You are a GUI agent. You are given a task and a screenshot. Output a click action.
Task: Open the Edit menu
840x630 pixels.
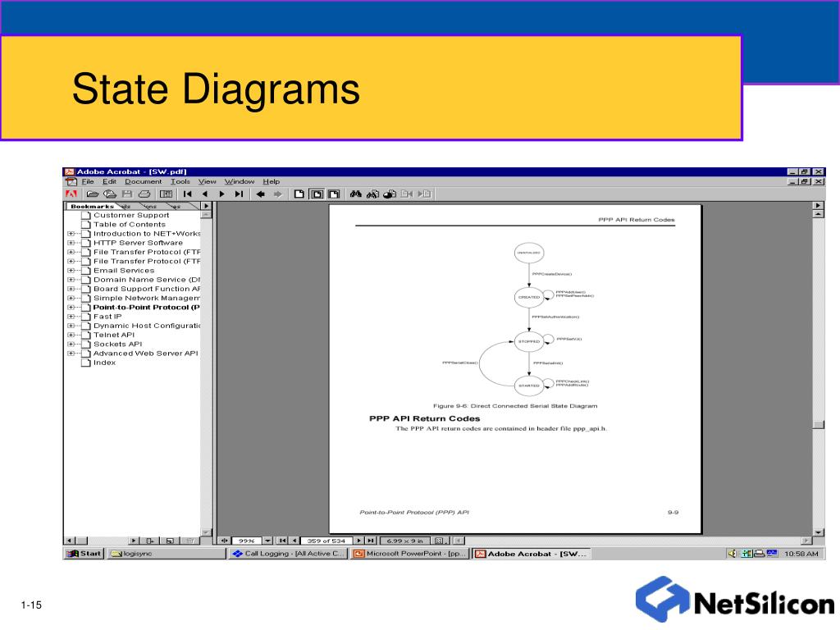(109, 181)
